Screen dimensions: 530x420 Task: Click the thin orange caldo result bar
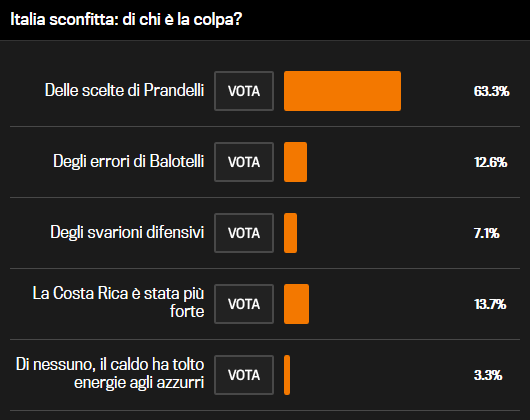[x=287, y=375]
